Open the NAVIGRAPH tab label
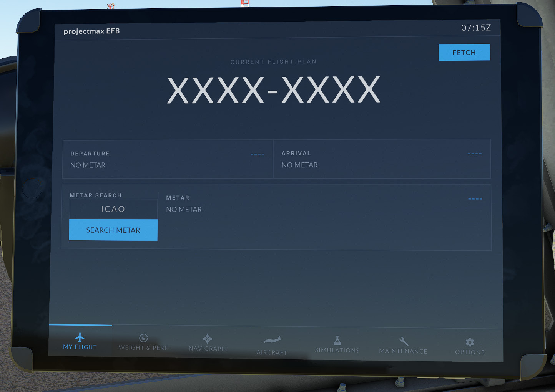Image resolution: width=555 pixels, height=392 pixels. pos(207,349)
